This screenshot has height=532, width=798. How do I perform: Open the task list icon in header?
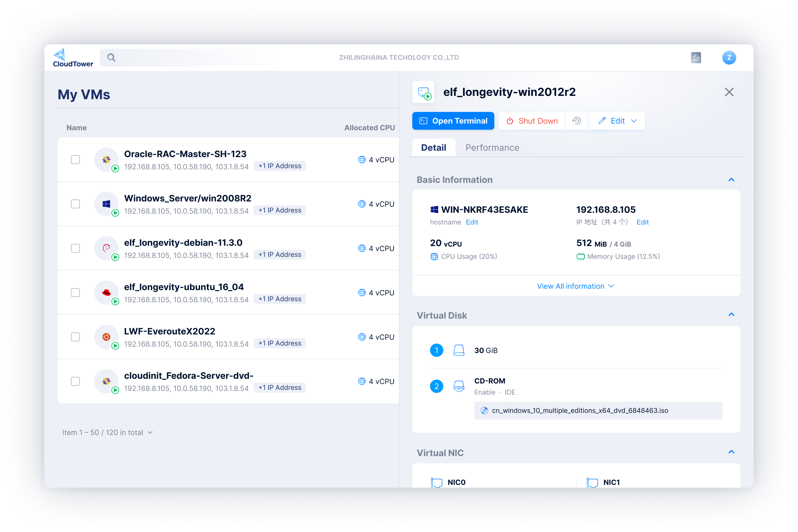pyautogui.click(x=696, y=58)
